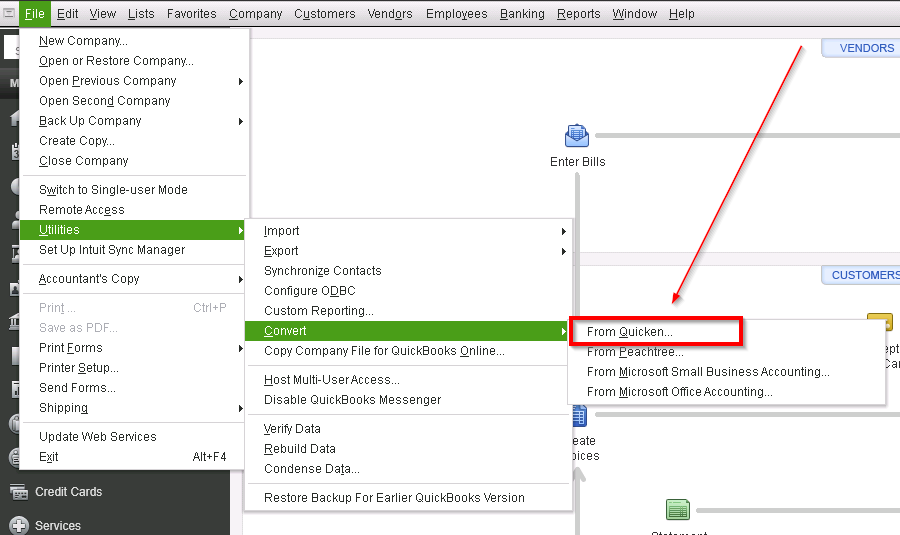Open the Reports menu in the menu bar

coord(578,14)
